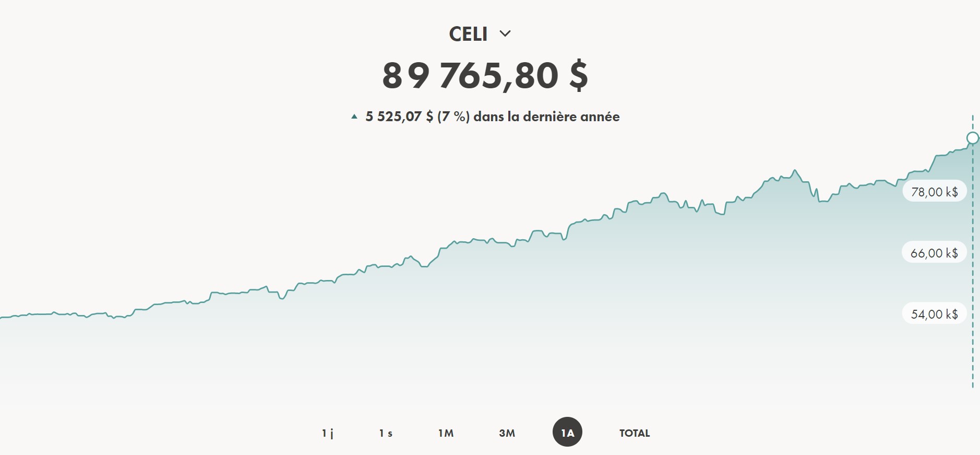Enable the 1 s week view
Screen dimensions: 980x455
388,433
